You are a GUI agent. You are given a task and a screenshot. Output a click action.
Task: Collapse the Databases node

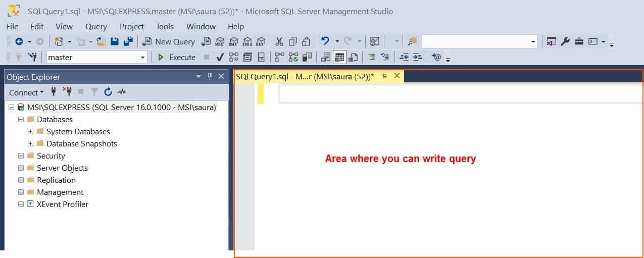(x=21, y=120)
